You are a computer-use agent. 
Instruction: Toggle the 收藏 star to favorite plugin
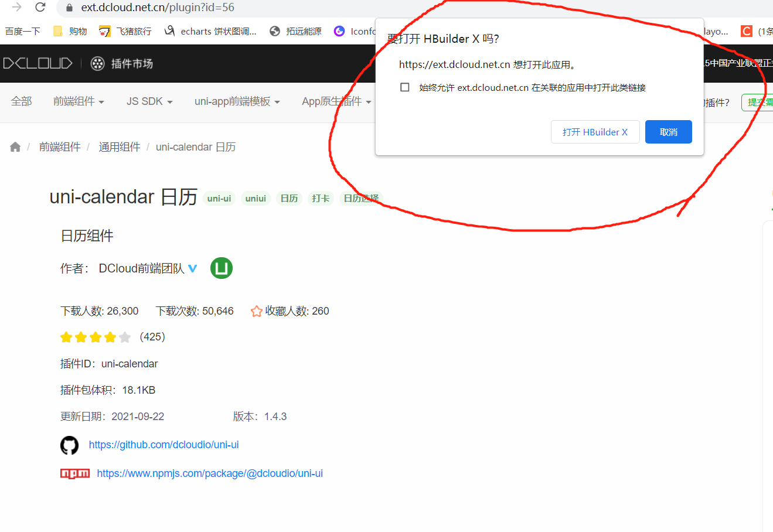click(256, 311)
